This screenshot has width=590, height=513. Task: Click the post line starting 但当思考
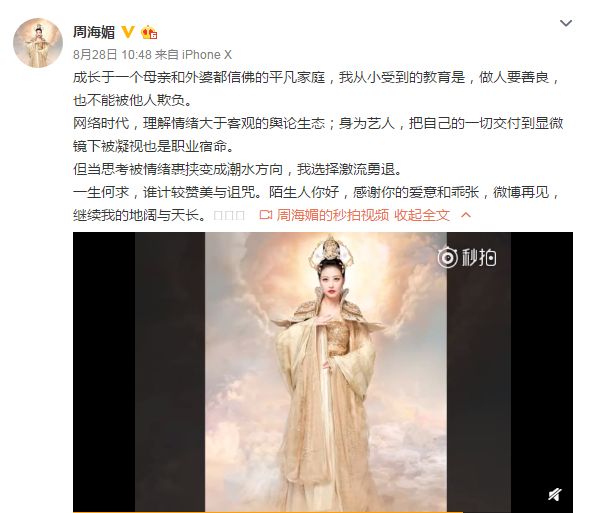pos(238,169)
